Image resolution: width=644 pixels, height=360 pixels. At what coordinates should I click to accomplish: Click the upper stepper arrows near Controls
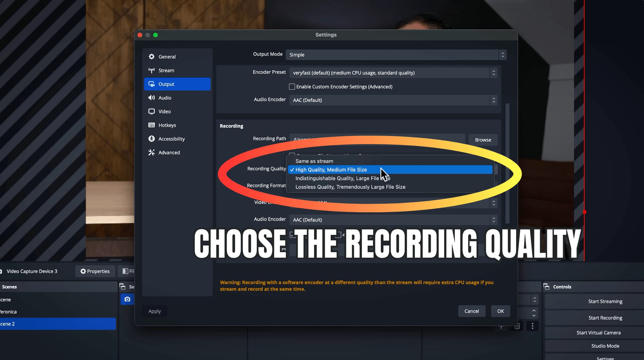click(535, 299)
